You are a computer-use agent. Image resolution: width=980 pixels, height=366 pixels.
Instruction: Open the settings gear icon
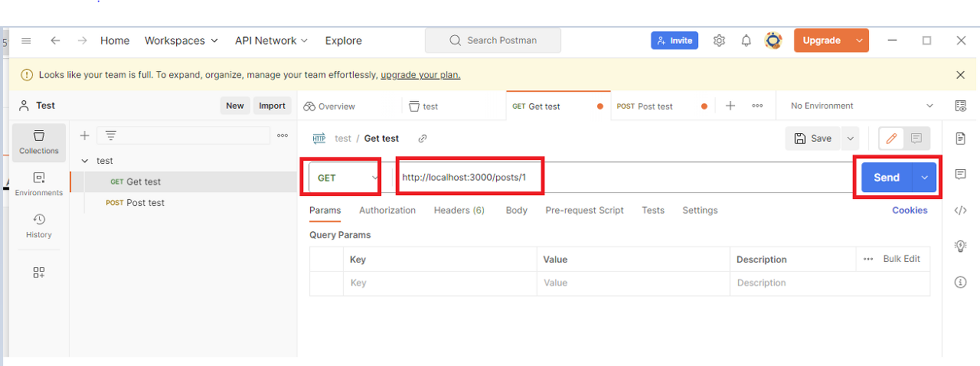719,41
